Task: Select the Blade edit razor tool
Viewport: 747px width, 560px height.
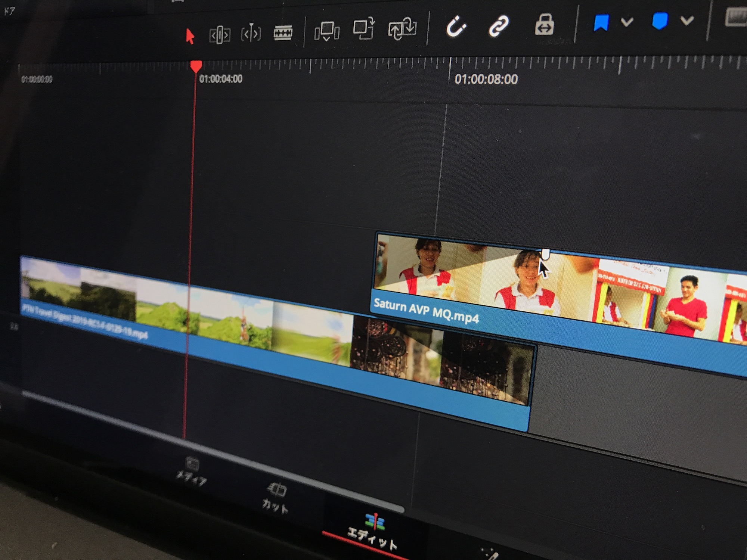Action: pos(283,33)
